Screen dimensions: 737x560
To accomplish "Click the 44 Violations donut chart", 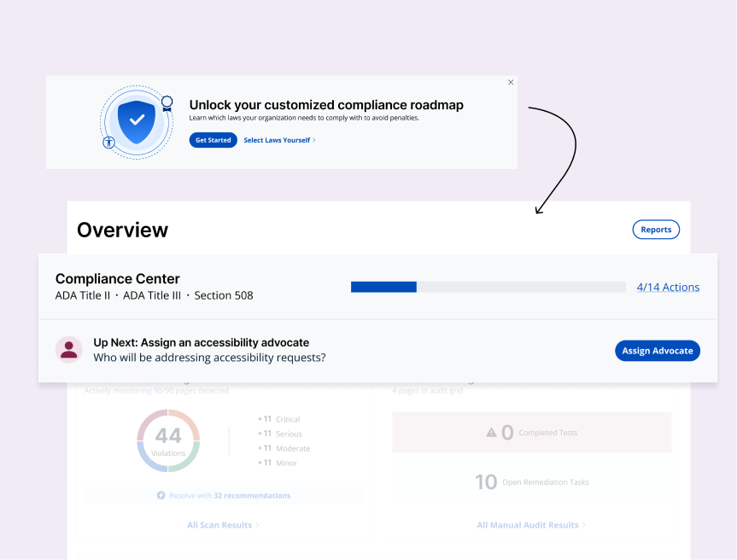I will [x=168, y=440].
